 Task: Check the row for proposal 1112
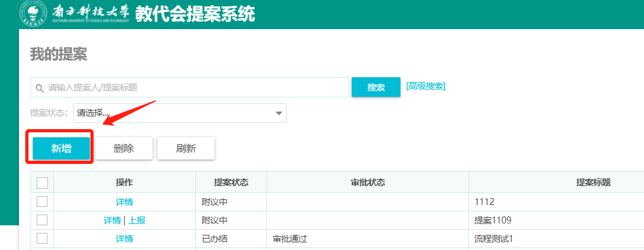tap(42, 201)
